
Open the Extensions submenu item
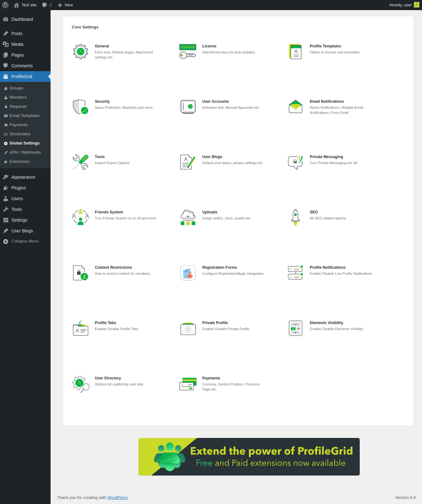pos(25,162)
